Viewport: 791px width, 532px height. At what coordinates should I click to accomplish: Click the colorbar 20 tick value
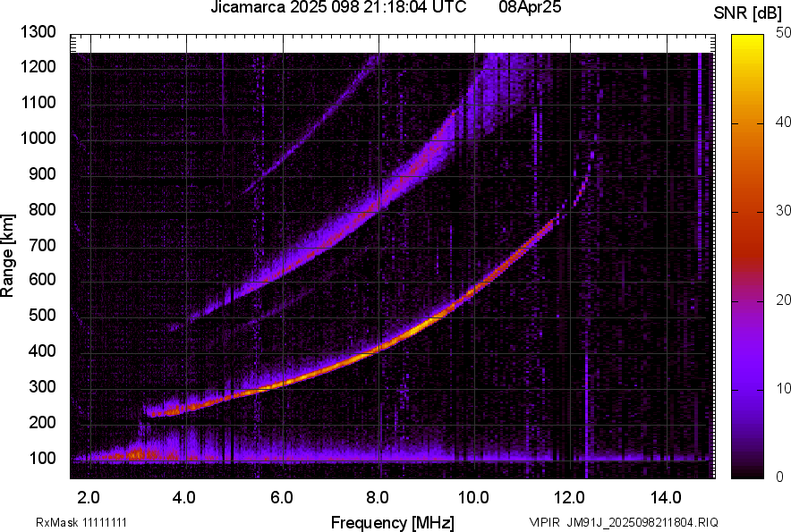click(783, 300)
